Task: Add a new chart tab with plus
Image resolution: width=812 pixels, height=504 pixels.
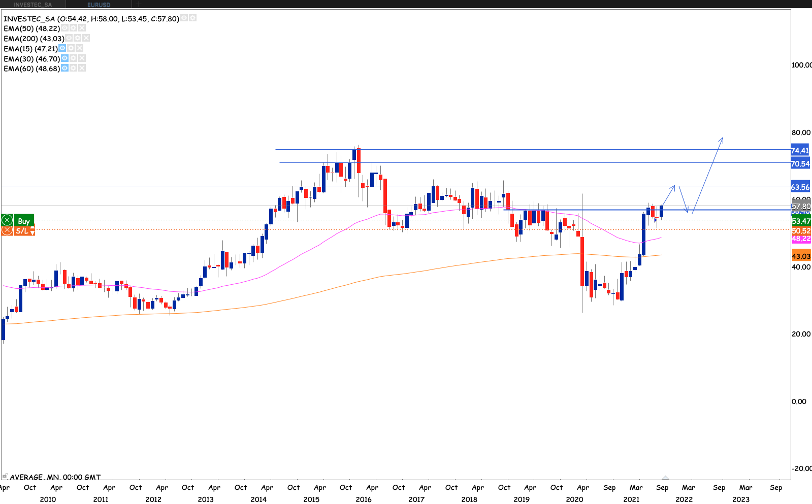Action: click(138, 4)
